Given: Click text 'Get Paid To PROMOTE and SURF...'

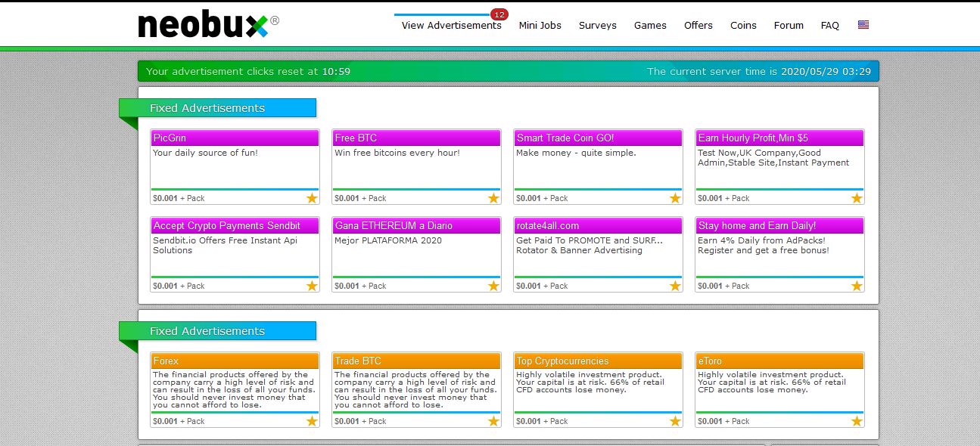Looking at the screenshot, I should click(x=590, y=240).
